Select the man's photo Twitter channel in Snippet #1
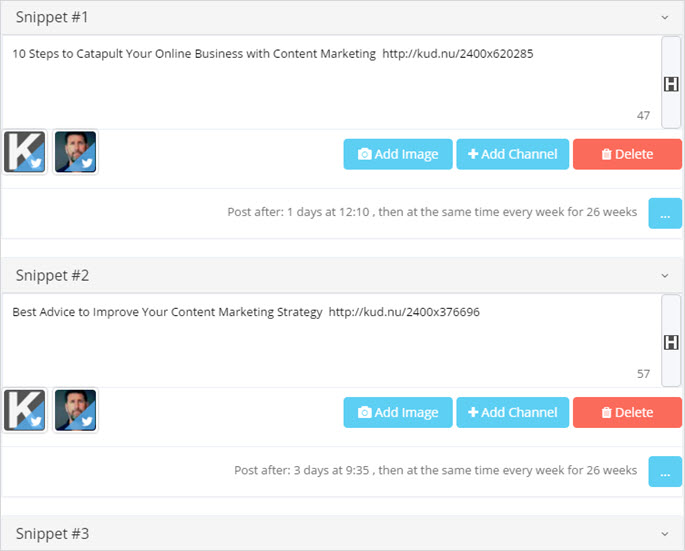Viewport: 685px width, 551px height. [75, 152]
